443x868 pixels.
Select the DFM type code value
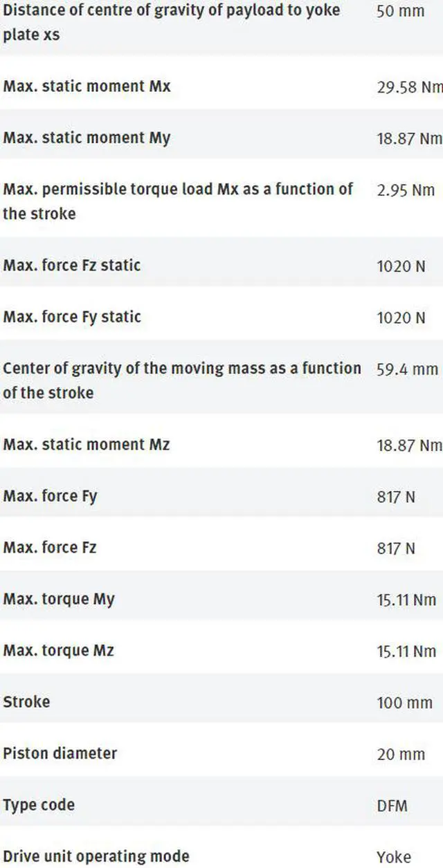[392, 806]
